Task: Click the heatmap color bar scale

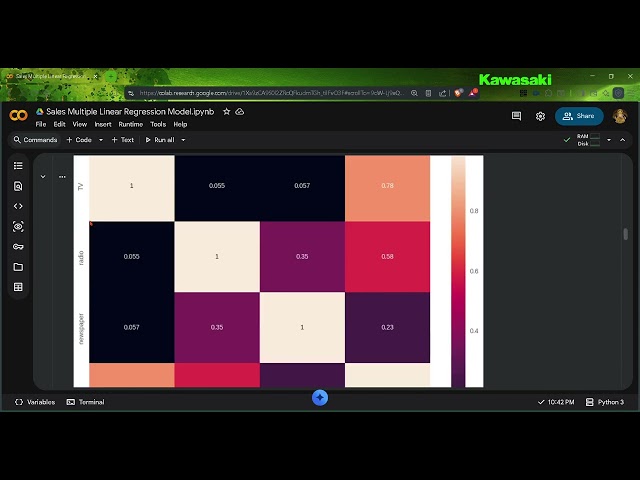Action: pyautogui.click(x=458, y=270)
